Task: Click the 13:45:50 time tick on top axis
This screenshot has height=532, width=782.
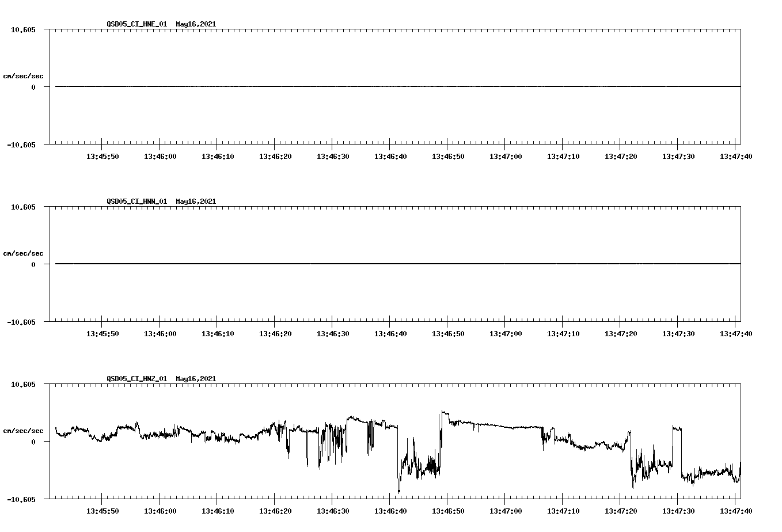Action: [x=102, y=155]
